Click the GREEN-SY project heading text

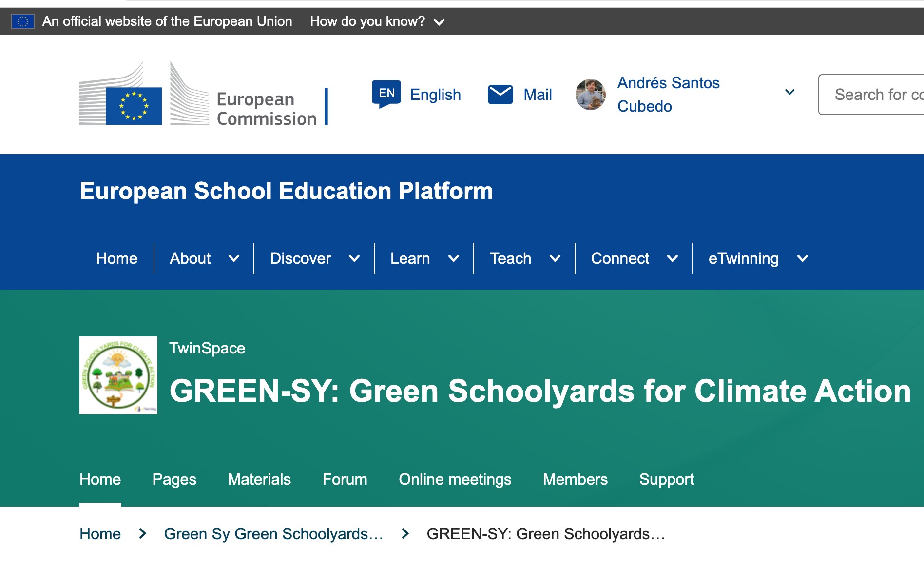[x=540, y=391]
